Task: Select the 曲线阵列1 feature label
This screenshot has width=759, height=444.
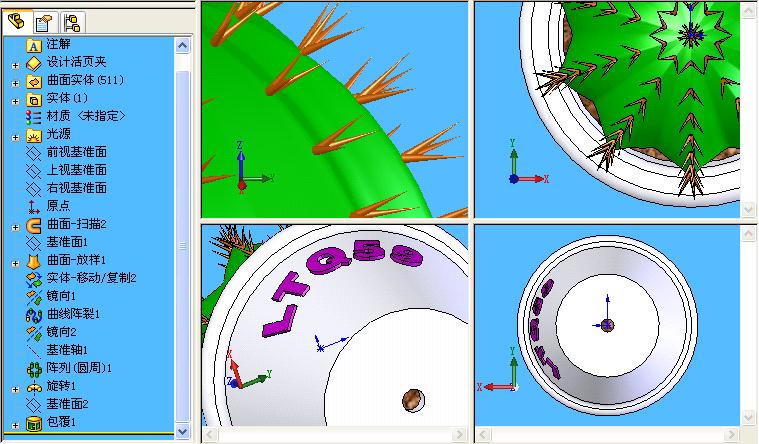Action: (x=73, y=314)
